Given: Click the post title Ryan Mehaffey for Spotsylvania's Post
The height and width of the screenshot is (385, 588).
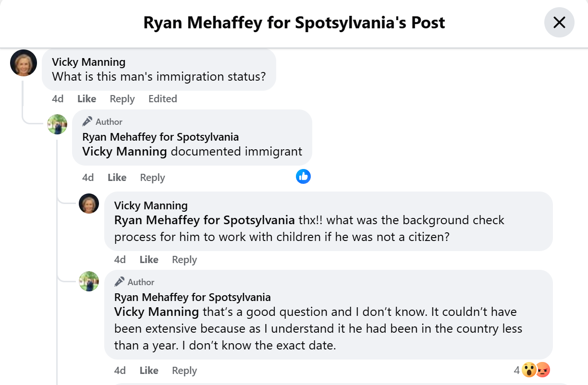Looking at the screenshot, I should (294, 22).
